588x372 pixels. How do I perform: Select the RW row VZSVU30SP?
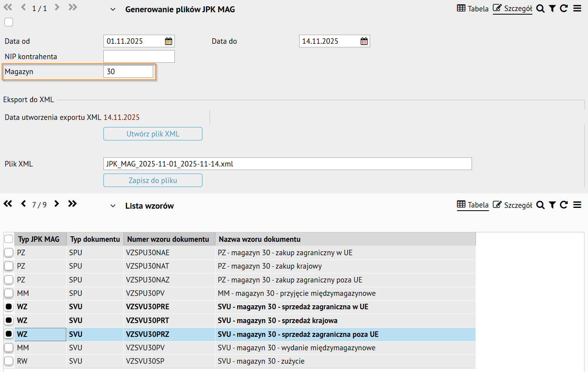point(145,361)
